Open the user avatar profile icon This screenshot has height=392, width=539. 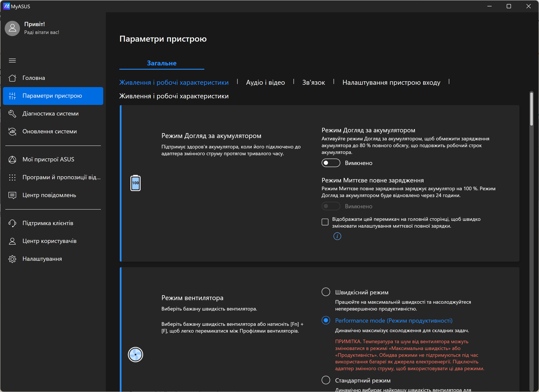pos(12,28)
